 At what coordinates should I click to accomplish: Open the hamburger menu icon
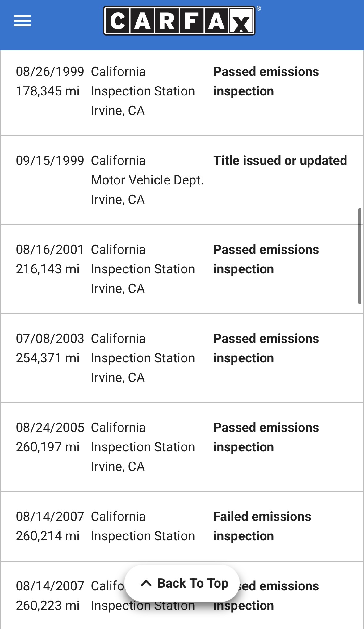[x=22, y=21]
